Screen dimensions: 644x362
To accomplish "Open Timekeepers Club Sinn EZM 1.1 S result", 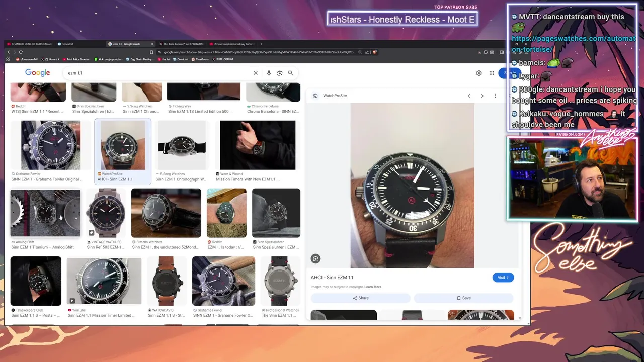I will click(36, 287).
